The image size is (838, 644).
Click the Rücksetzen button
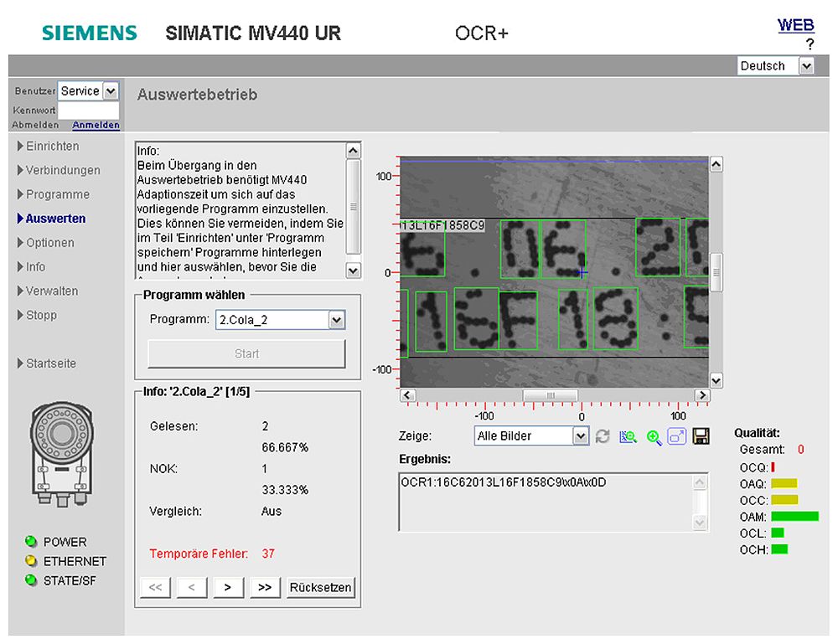(320, 587)
